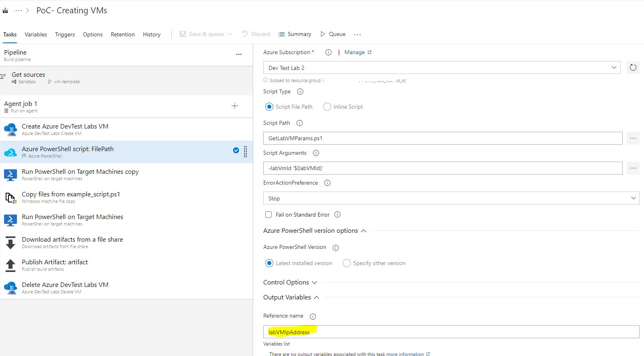This screenshot has height=356, width=644.
Task: Click the PoC- Creating VMs title
Action: coord(72,11)
